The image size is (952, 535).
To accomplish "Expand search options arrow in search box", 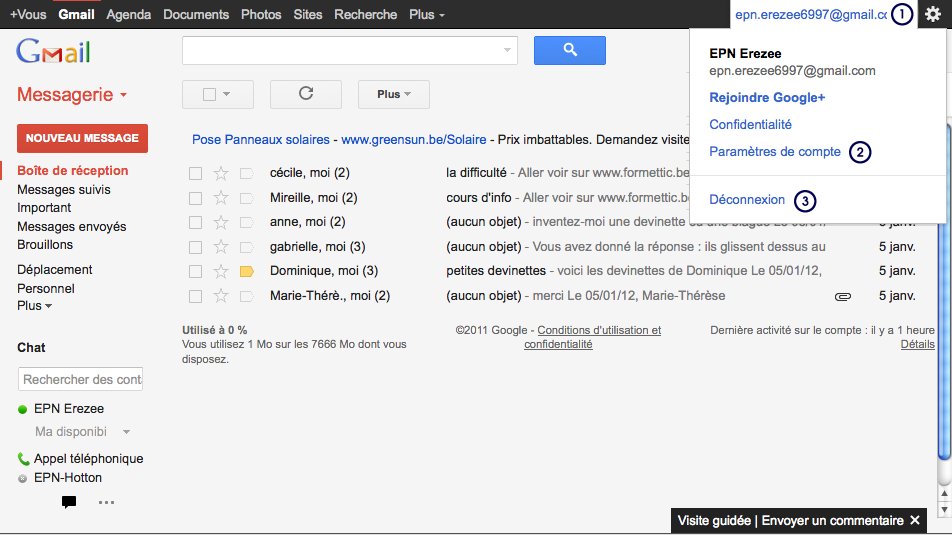I will point(507,50).
